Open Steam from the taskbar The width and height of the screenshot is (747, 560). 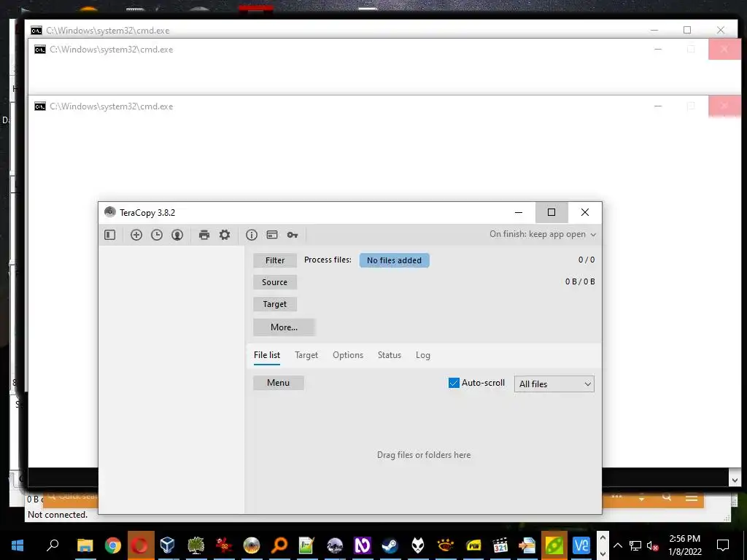[390, 545]
